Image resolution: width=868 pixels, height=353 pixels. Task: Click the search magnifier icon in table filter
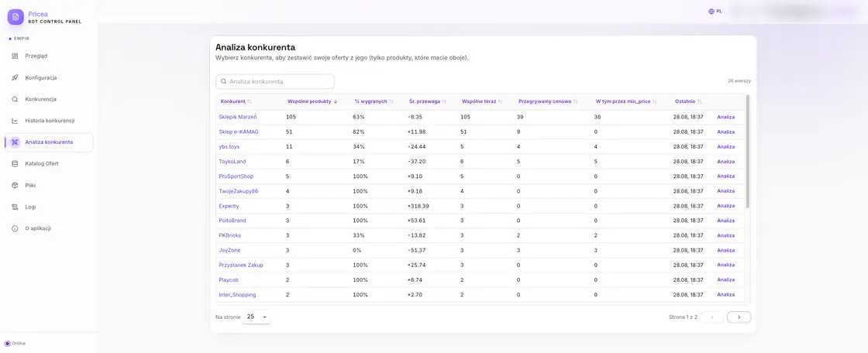click(224, 81)
